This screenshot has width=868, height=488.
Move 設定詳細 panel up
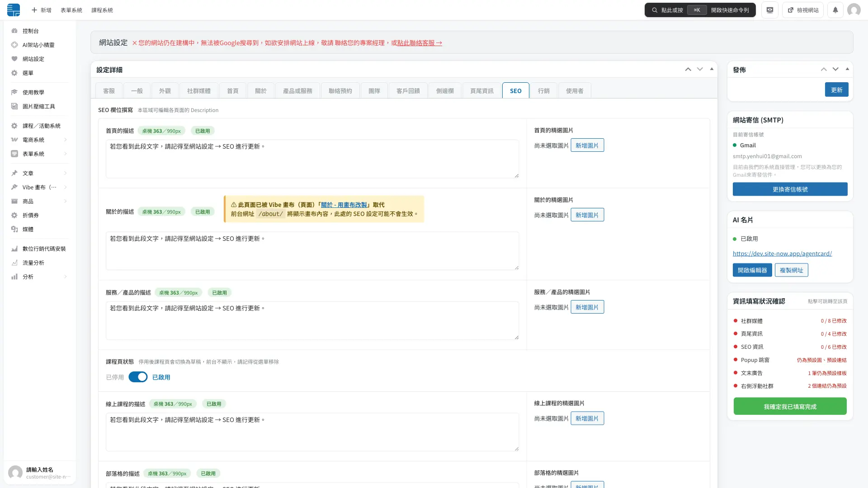[x=688, y=69]
